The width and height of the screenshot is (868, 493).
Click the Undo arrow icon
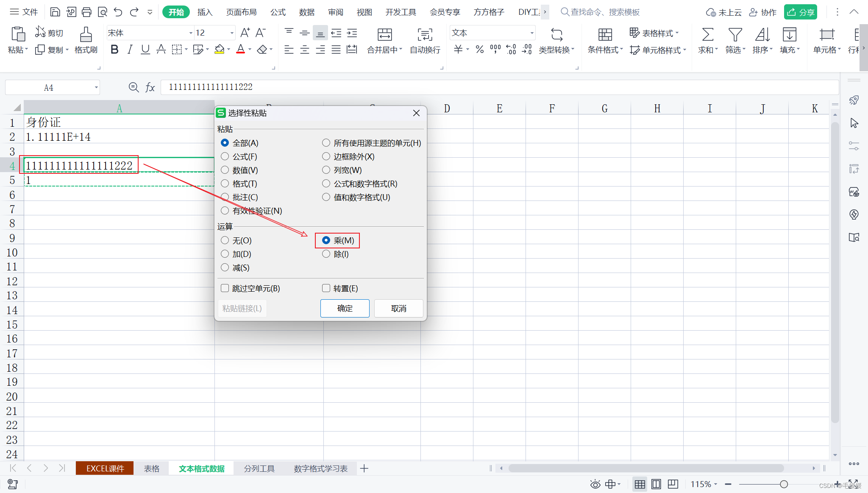(118, 12)
